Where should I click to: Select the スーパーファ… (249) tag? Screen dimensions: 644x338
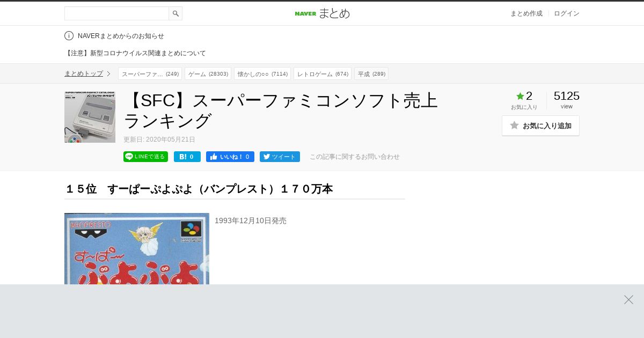(150, 74)
